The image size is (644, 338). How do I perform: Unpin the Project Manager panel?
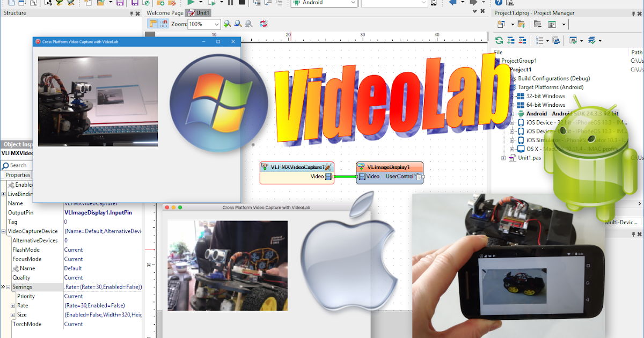(633, 12)
